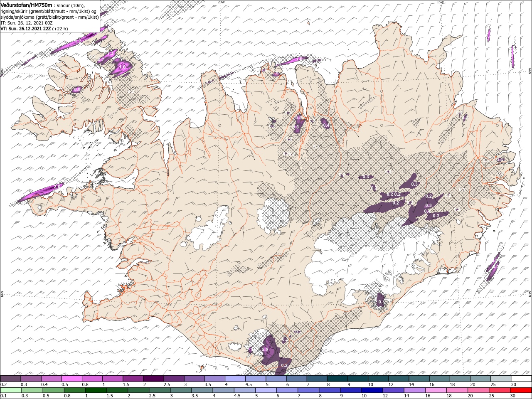Select the violet 12–14 rain legend swatch
Viewport: 532px width, 399px height.
(x=393, y=390)
